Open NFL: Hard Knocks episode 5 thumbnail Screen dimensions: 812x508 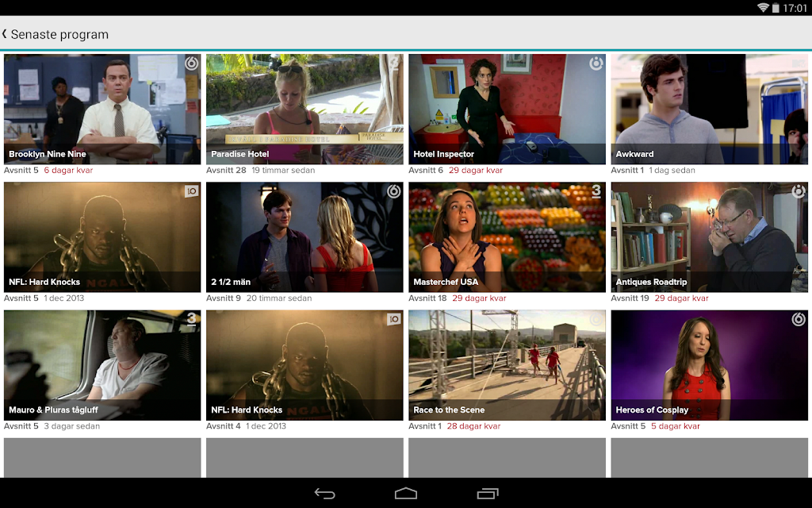pyautogui.click(x=102, y=237)
